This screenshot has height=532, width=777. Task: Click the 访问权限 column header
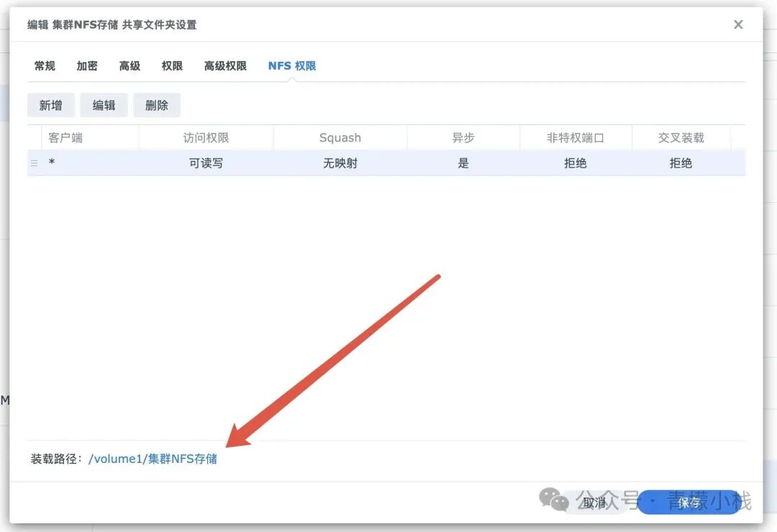click(x=206, y=137)
